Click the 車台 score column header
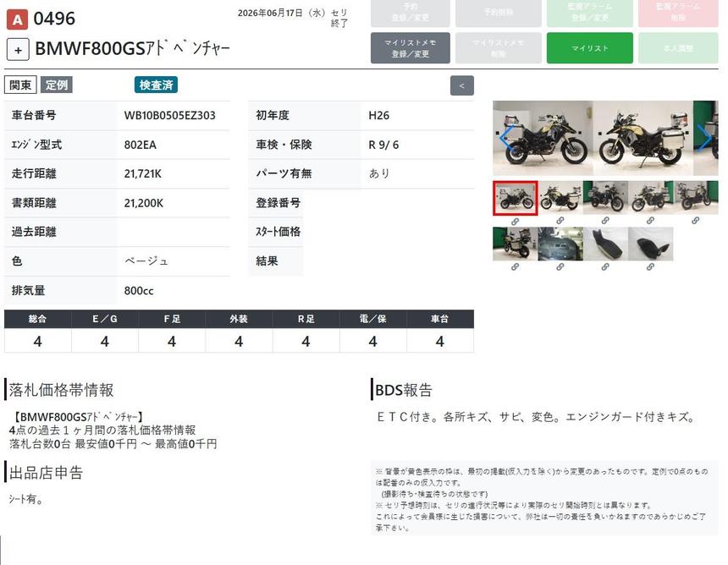Image resolution: width=728 pixels, height=565 pixels. (440, 319)
